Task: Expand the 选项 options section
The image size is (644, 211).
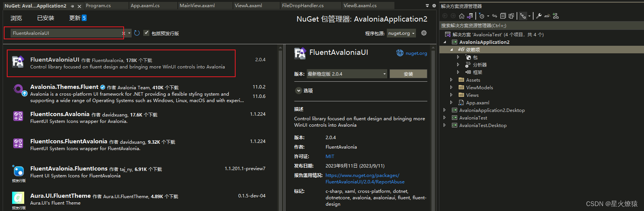Action: (x=298, y=91)
